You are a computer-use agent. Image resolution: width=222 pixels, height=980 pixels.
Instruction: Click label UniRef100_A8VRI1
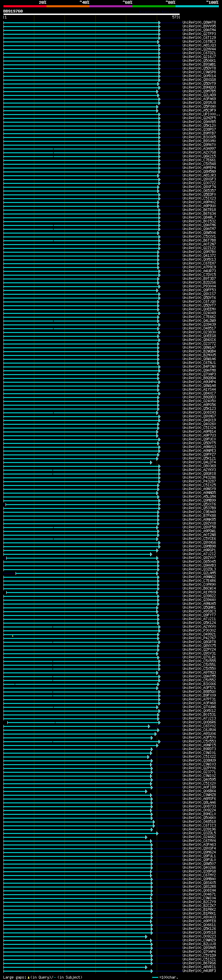[199, 967]
